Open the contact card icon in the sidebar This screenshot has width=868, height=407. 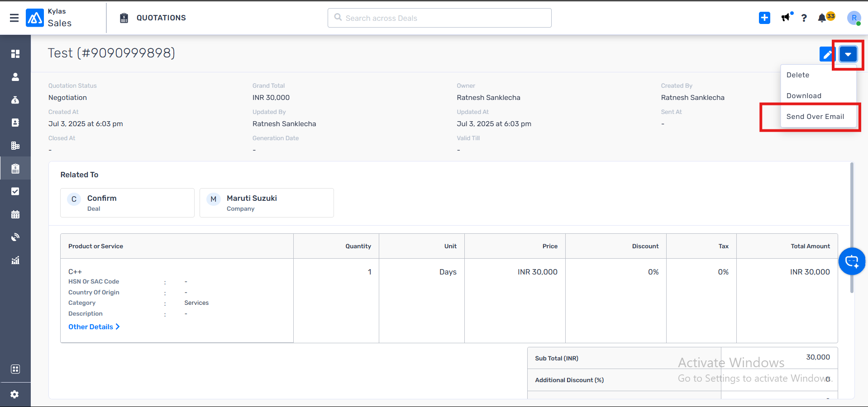(x=15, y=123)
